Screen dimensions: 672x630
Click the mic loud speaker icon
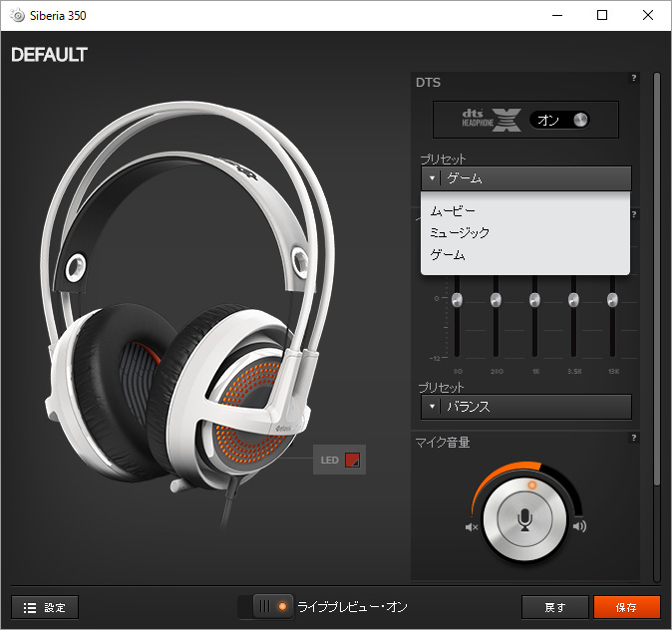tap(579, 526)
